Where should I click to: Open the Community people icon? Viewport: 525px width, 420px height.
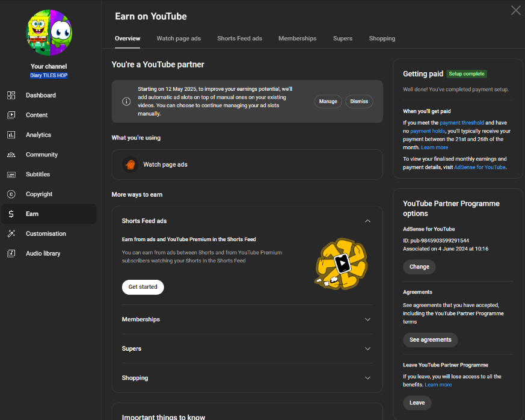(x=11, y=155)
